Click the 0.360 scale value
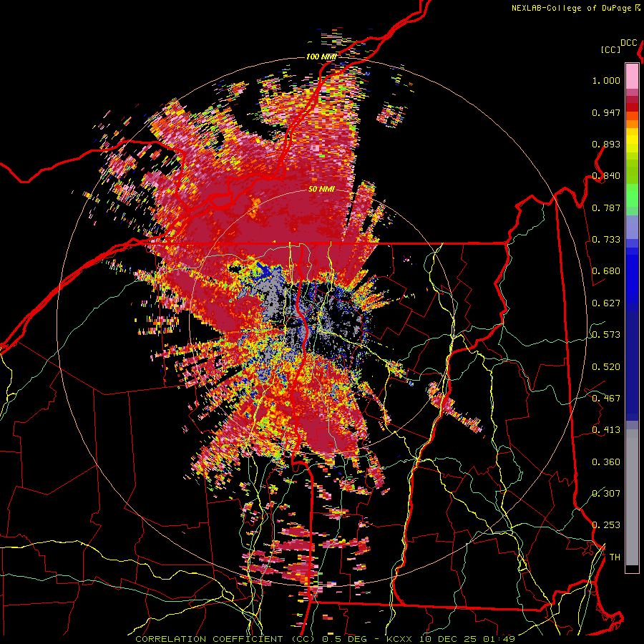 606,462
